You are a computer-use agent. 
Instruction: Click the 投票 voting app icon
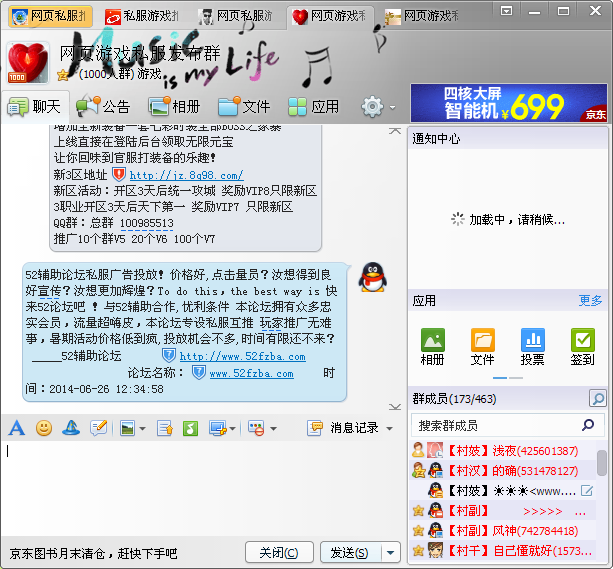click(x=532, y=347)
